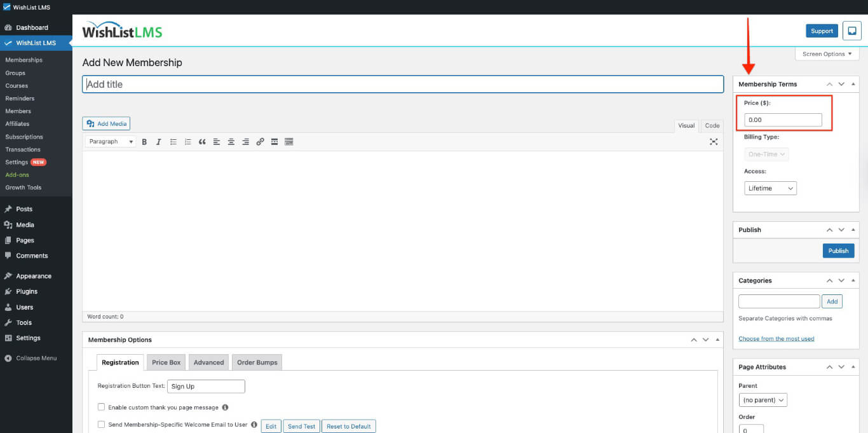
Task: Click the blue Publish button
Action: (838, 251)
